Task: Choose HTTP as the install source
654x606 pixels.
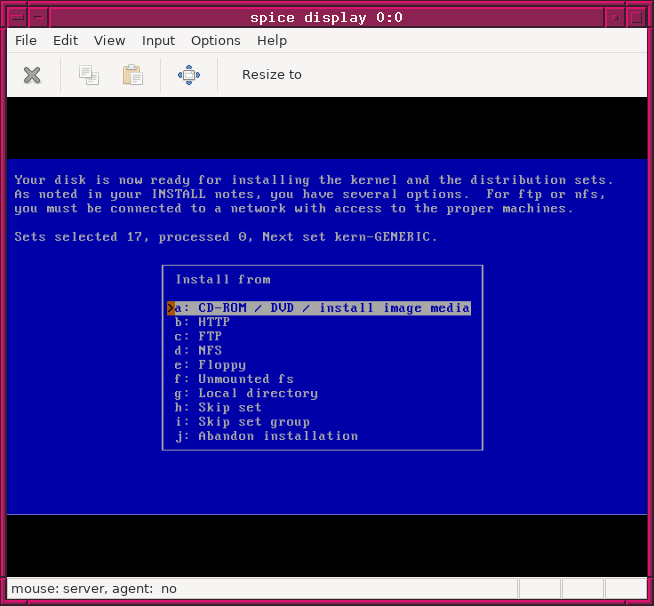Action: pyautogui.click(x=213, y=322)
